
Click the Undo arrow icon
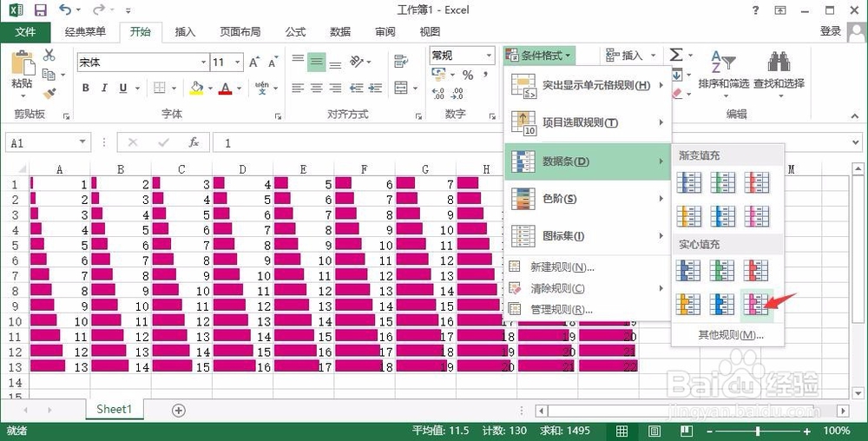[65, 10]
